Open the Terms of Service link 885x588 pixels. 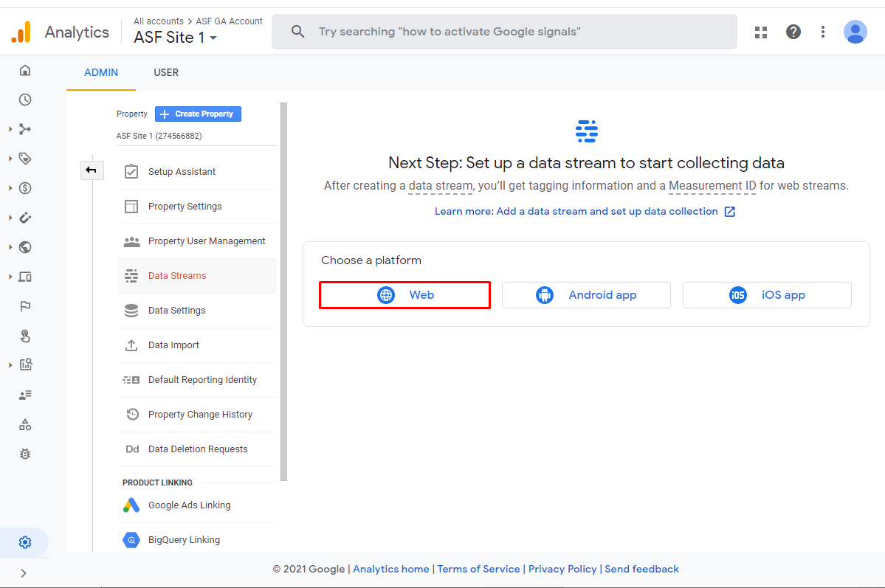point(478,569)
